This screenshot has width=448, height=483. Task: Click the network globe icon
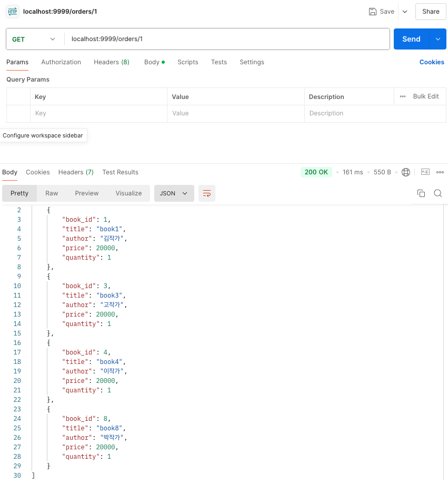coord(406,172)
